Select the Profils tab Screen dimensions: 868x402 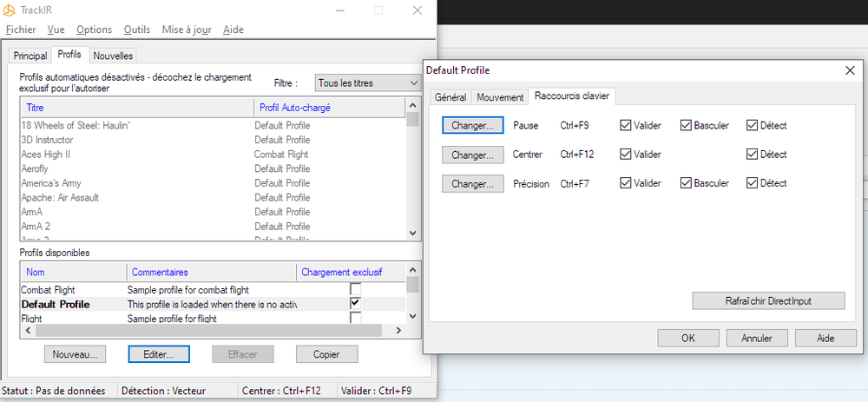click(x=69, y=55)
